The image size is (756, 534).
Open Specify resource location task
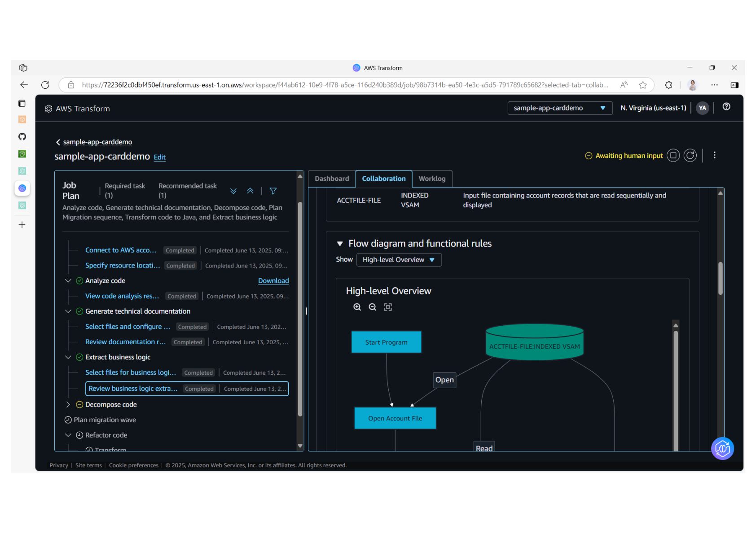point(123,266)
